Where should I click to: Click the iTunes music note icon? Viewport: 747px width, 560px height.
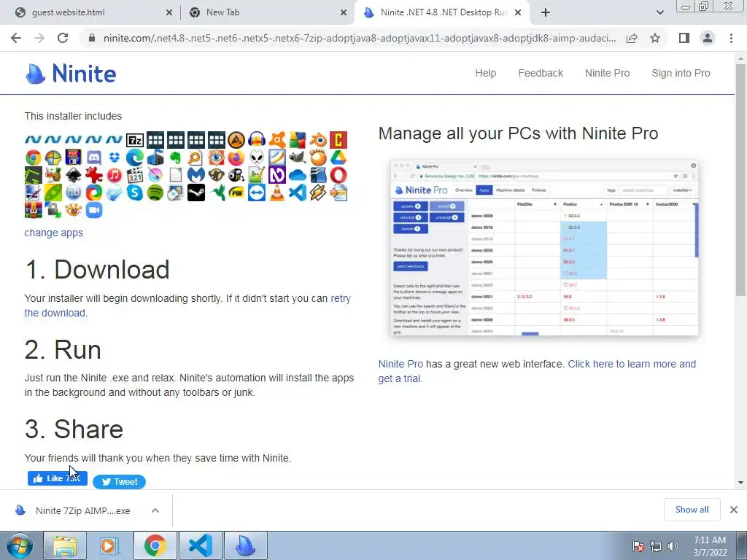[x=115, y=175]
